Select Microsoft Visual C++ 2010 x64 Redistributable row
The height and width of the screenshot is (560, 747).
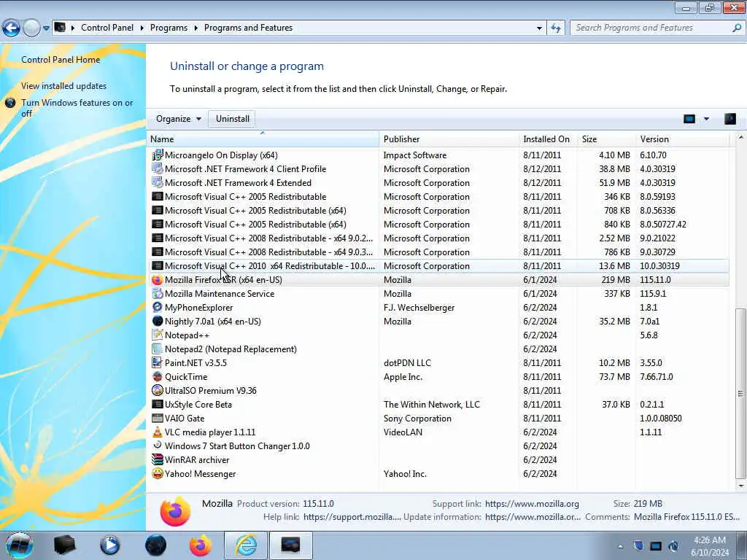pos(439,266)
